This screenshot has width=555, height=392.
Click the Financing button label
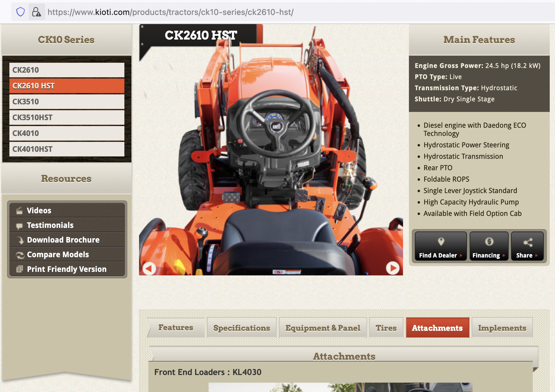coord(486,255)
